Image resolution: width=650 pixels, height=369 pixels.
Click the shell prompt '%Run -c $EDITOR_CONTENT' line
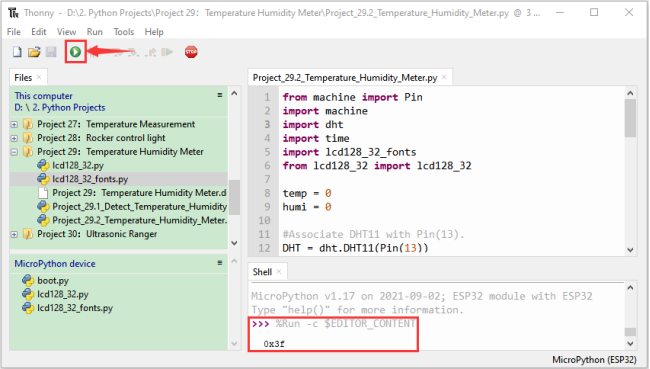click(334, 323)
